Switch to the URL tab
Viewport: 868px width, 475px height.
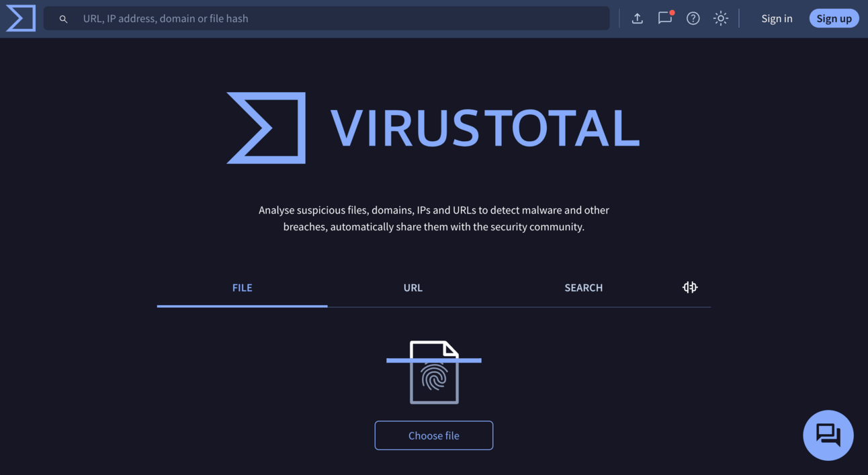point(413,288)
